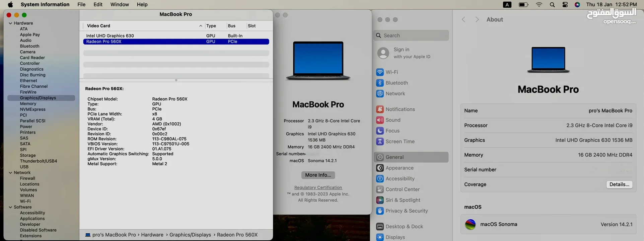Collapse the Software tree section
Screen dimensions: 644x241
pos(10,207)
